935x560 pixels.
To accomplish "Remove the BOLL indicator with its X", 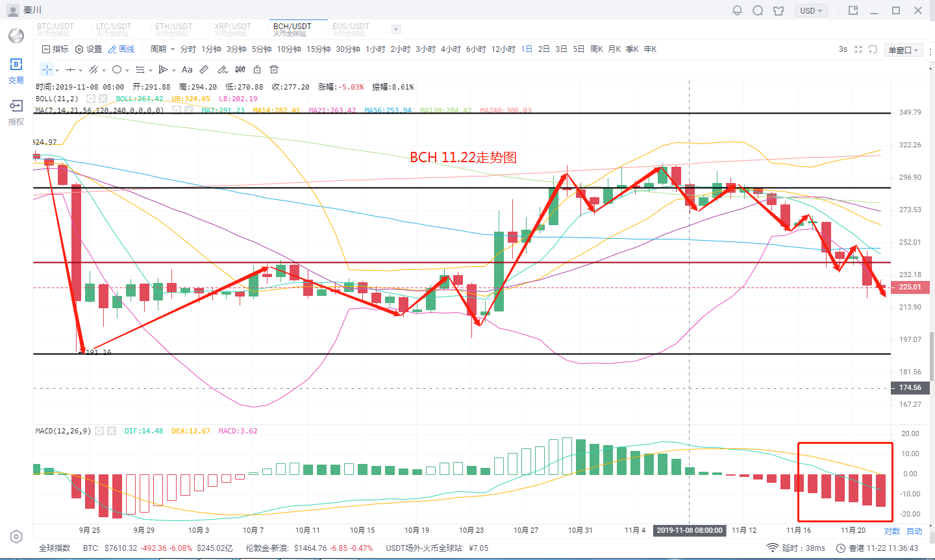I will [103, 99].
